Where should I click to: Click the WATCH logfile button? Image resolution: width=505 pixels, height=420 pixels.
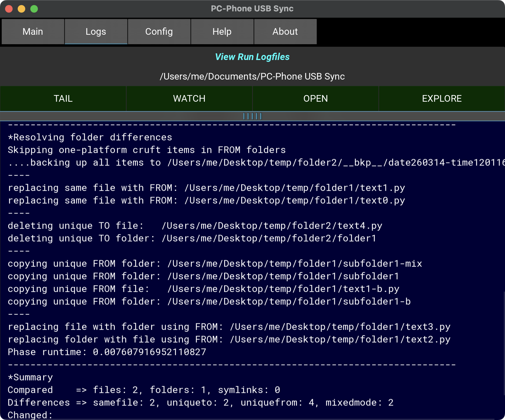click(189, 99)
